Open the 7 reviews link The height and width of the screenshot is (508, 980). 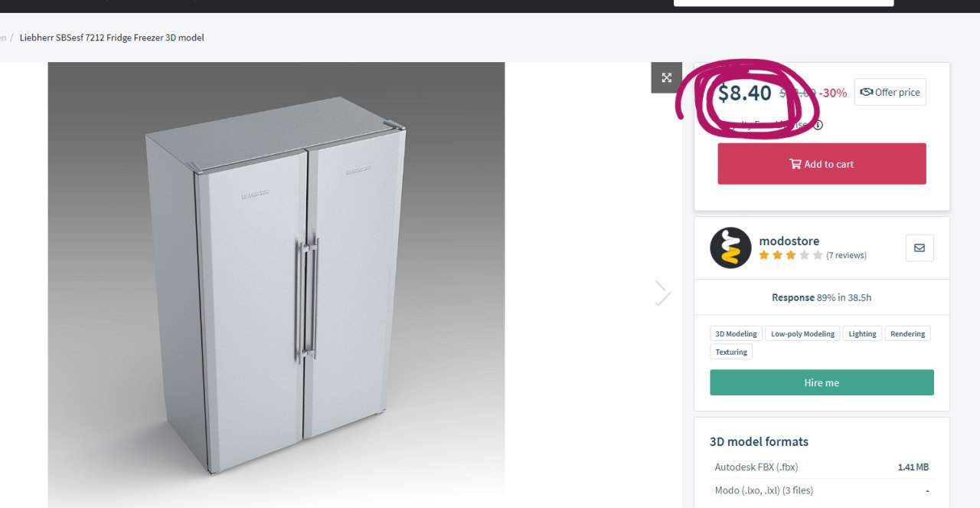(x=846, y=255)
